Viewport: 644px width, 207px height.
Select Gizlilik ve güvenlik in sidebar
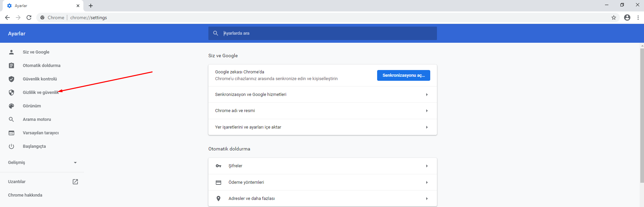40,93
